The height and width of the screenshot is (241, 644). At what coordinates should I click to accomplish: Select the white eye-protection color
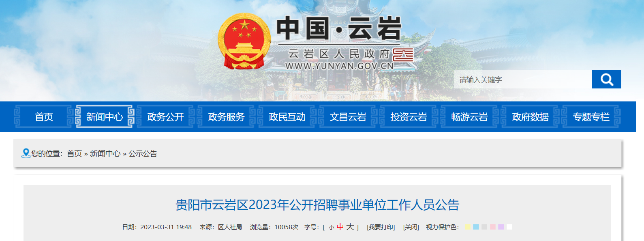click(x=509, y=227)
